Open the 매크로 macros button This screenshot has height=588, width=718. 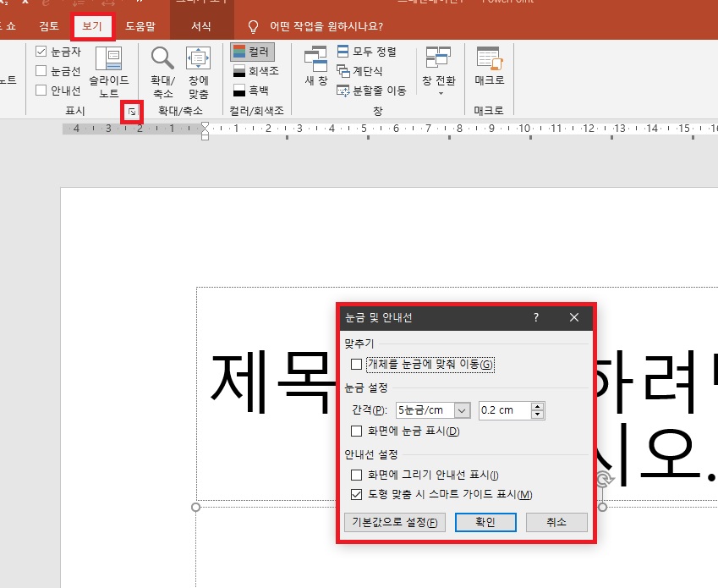[490, 66]
